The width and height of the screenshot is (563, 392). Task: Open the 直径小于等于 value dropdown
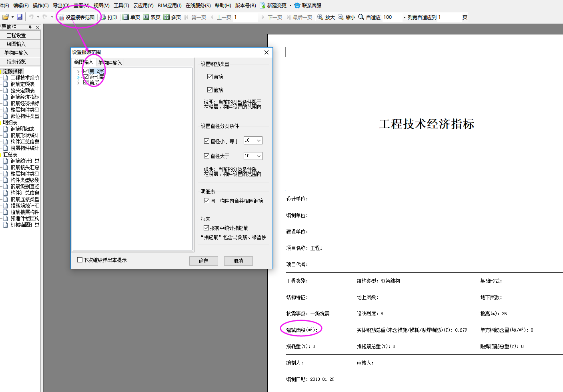click(259, 140)
